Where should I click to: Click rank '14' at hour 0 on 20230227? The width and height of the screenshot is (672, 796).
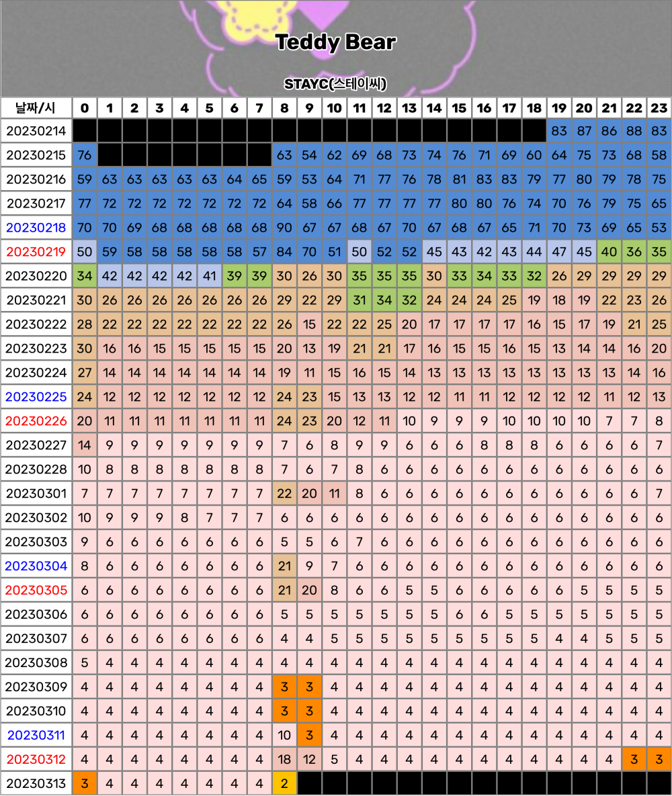click(x=84, y=445)
